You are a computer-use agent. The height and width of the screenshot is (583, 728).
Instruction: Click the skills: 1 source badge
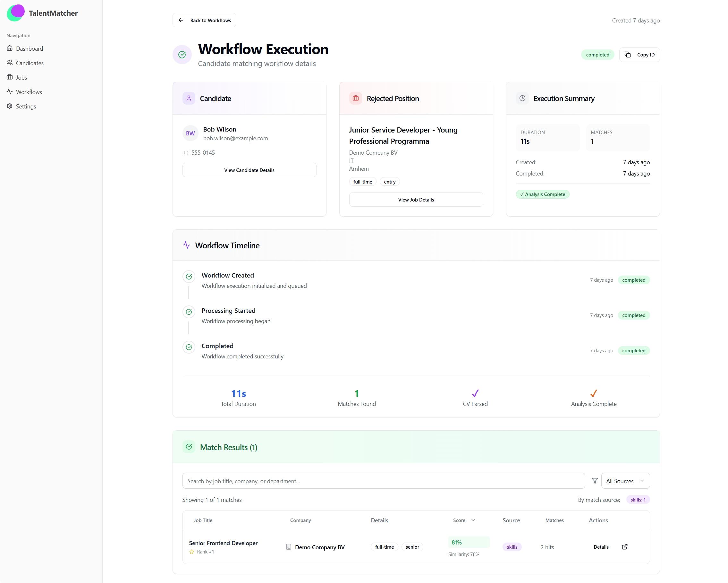638,500
